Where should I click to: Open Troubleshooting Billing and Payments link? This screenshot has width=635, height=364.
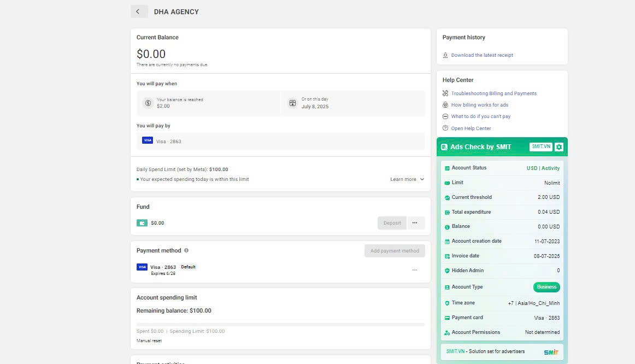point(493,93)
